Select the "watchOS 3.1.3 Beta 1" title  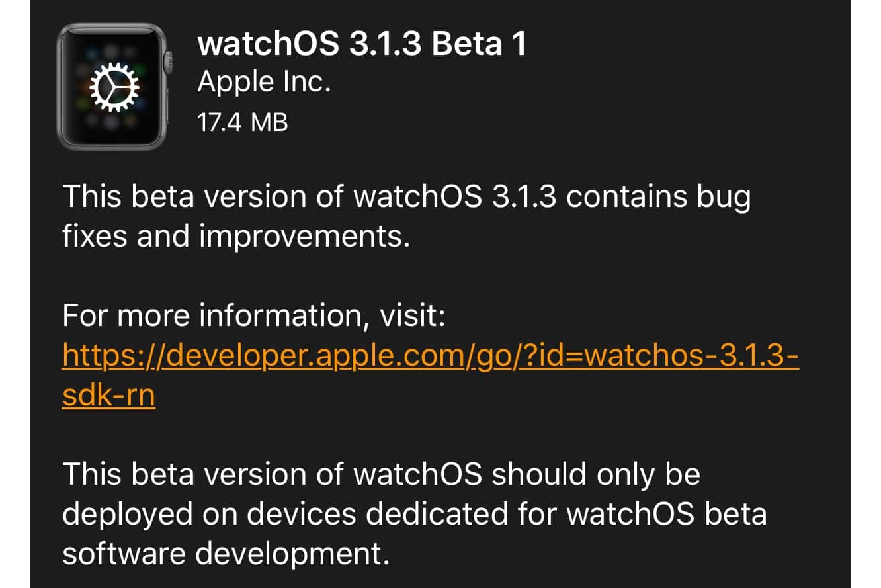(362, 45)
